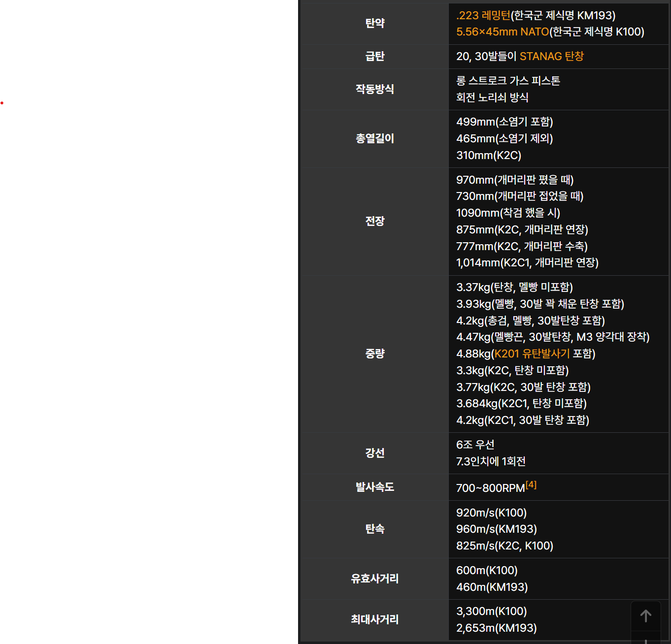Image resolution: width=671 pixels, height=644 pixels.
Task: Click the value 310mm(K2C)
Action: (x=489, y=156)
